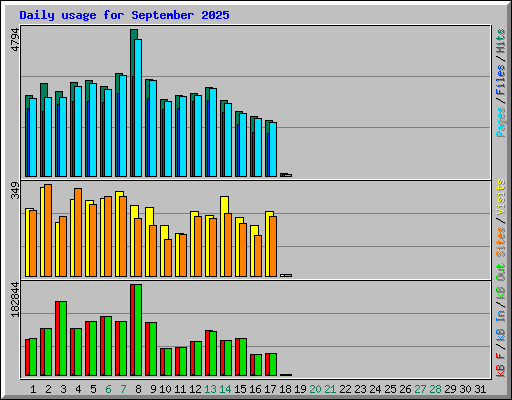Click day 10 orange sites bar
The image size is (512, 400).
[168, 258]
